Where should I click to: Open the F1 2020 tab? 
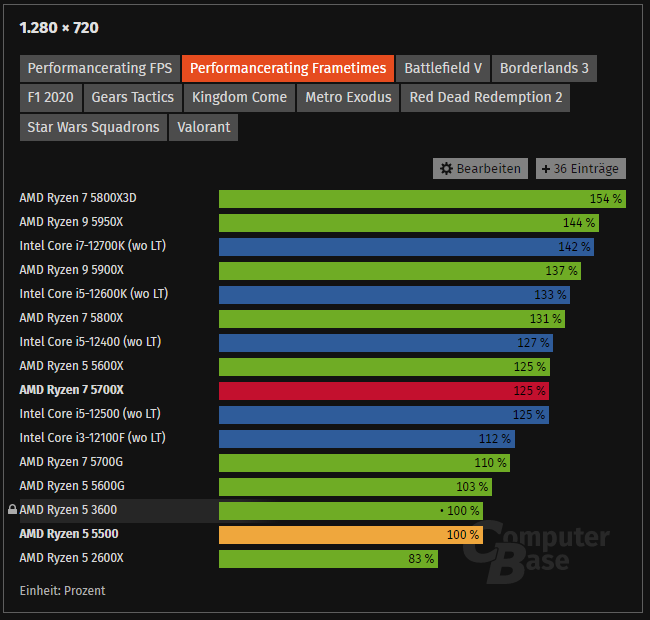pyautogui.click(x=51, y=98)
